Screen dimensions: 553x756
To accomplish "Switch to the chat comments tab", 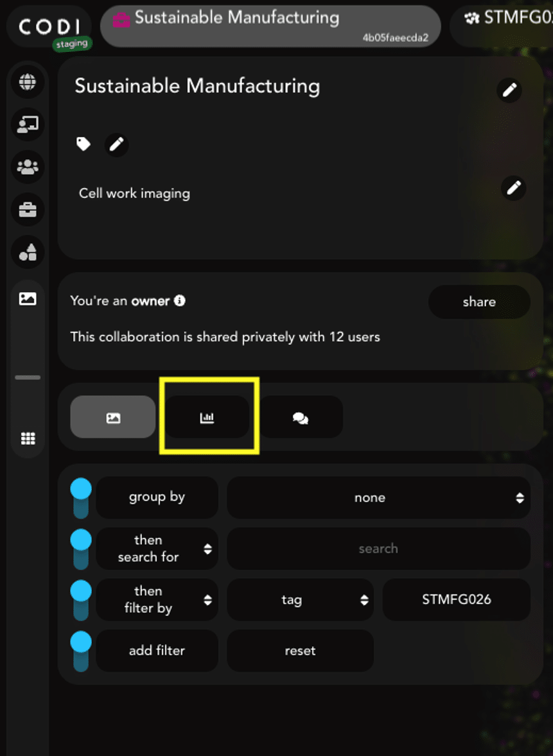I will point(301,417).
